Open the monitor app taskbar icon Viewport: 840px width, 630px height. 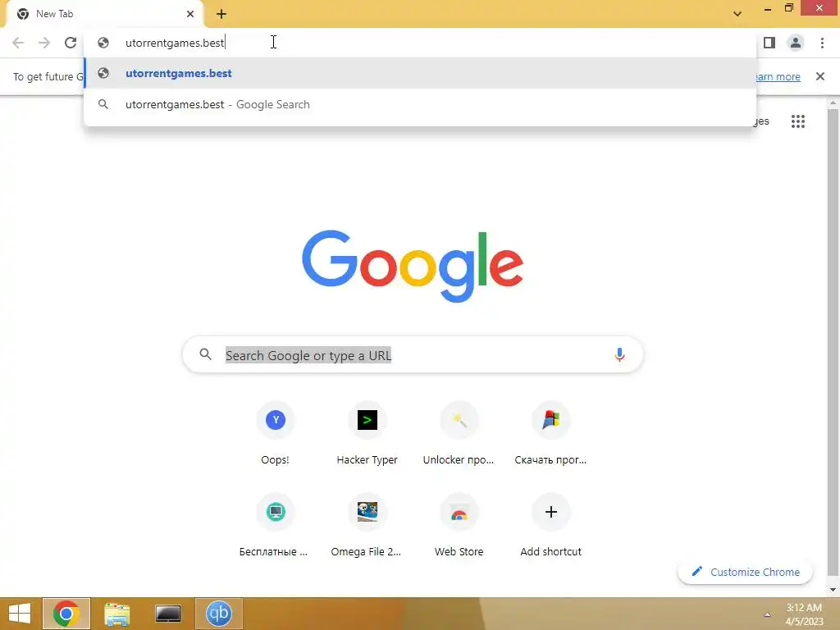pyautogui.click(x=167, y=614)
